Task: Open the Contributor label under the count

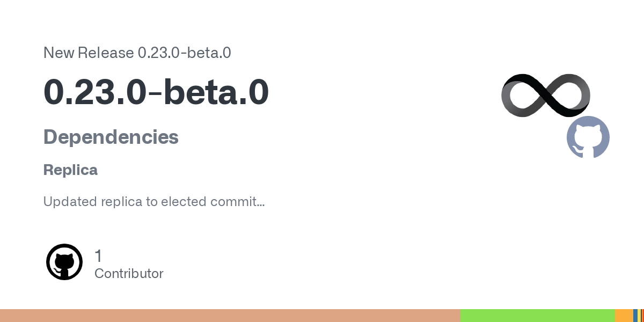Action: 129,273
